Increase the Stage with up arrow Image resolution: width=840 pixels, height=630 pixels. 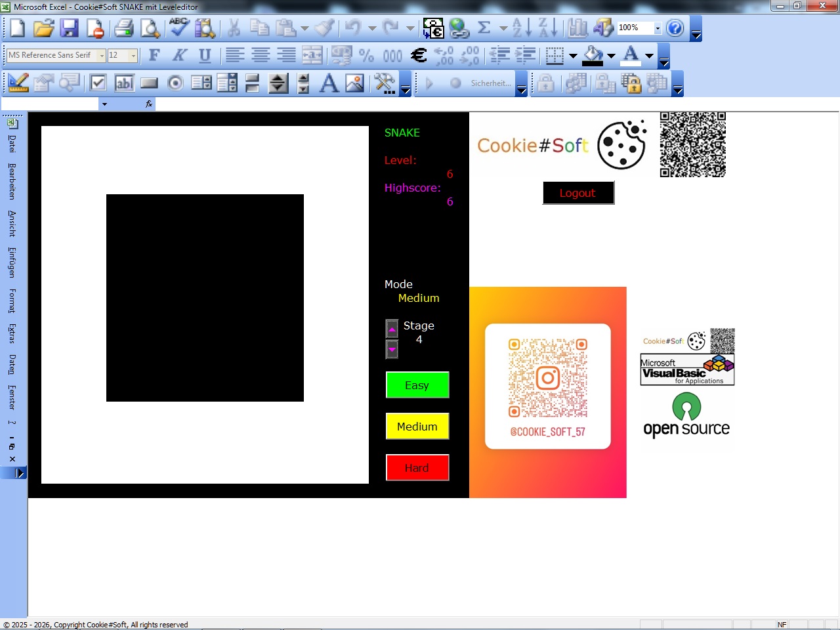[x=392, y=329]
